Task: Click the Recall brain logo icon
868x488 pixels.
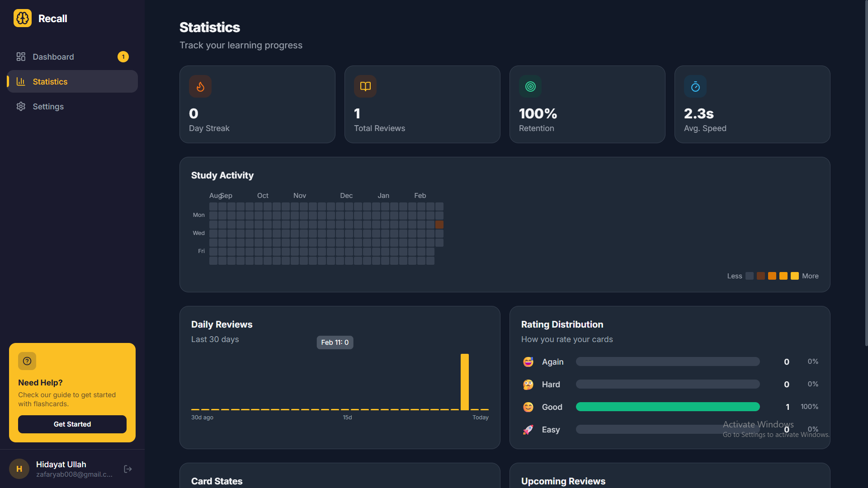Action: pos(23,19)
